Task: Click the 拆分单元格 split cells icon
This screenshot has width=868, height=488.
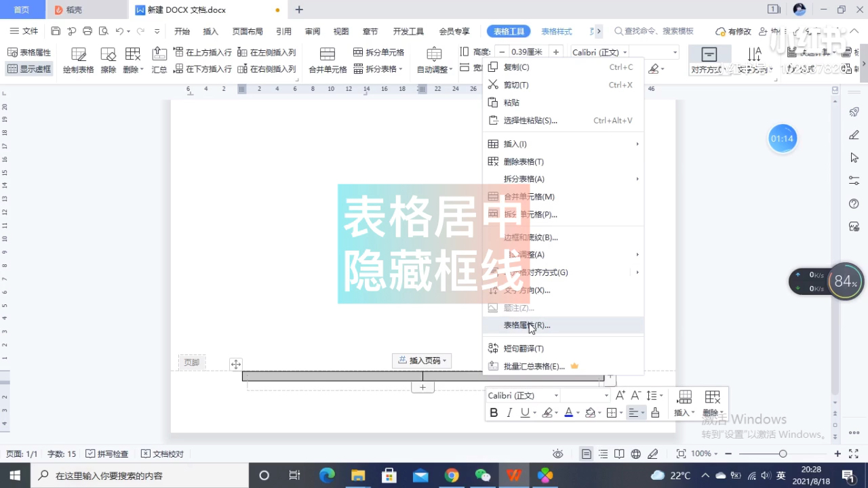Action: [359, 52]
